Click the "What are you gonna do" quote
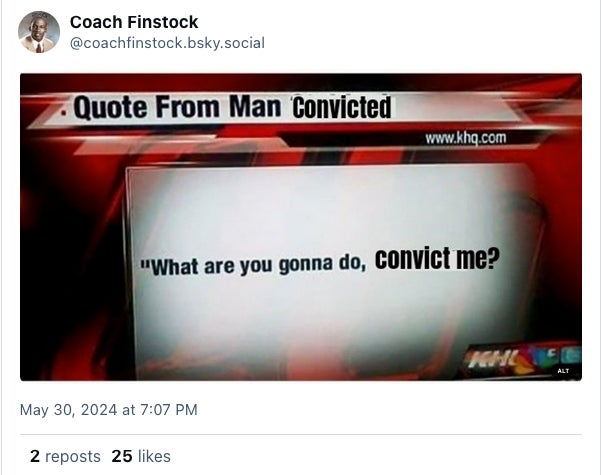 point(258,266)
